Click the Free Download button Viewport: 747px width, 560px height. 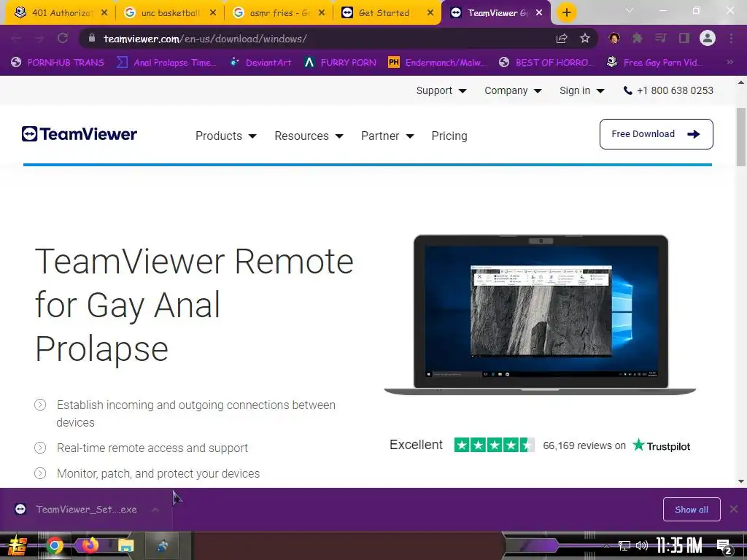(x=656, y=134)
